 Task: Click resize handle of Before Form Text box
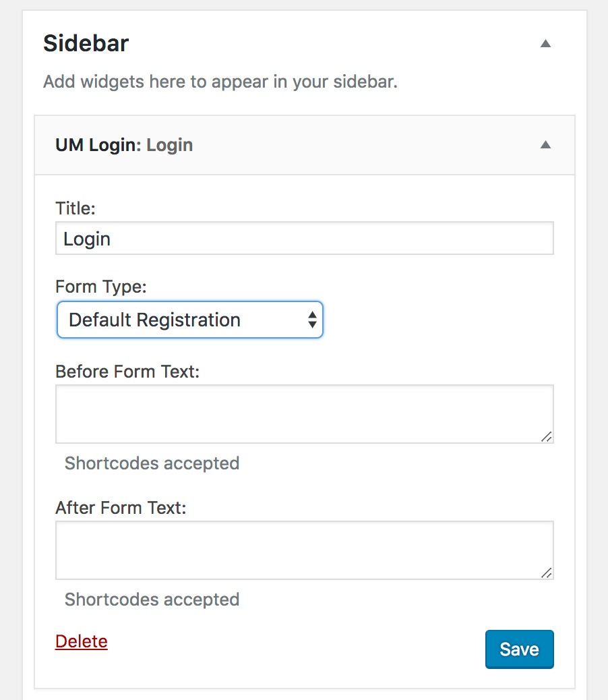point(546,436)
